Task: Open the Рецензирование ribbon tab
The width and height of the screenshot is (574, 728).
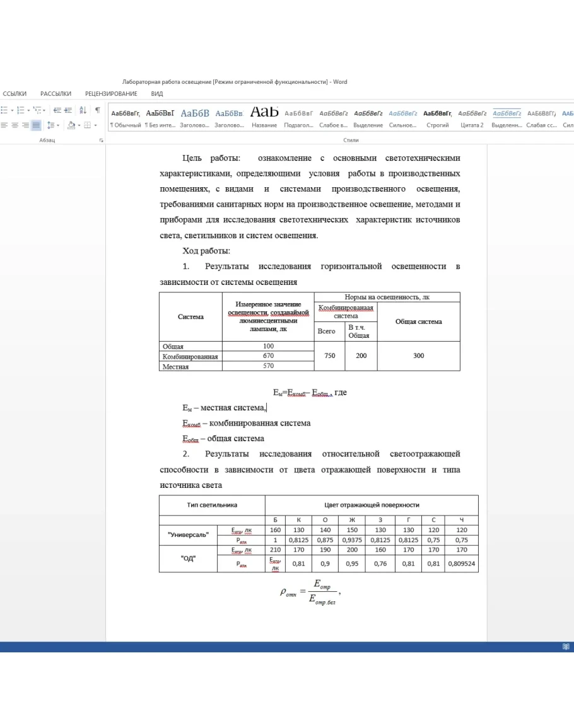Action: [111, 94]
